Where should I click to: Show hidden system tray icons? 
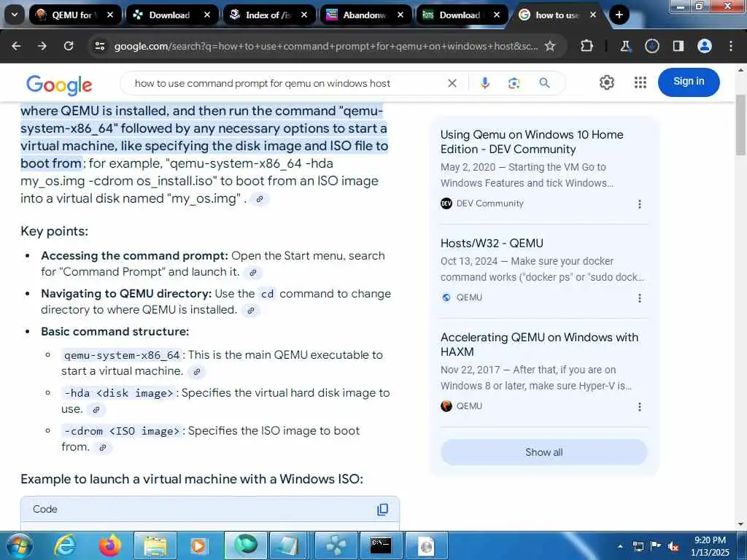pyautogui.click(x=620, y=546)
